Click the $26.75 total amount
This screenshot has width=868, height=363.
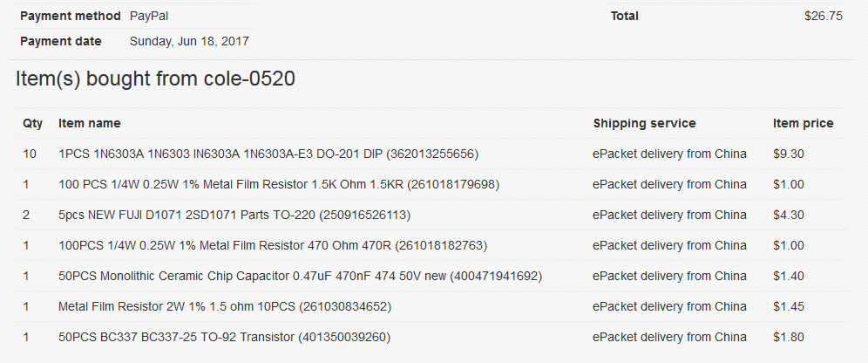[824, 16]
